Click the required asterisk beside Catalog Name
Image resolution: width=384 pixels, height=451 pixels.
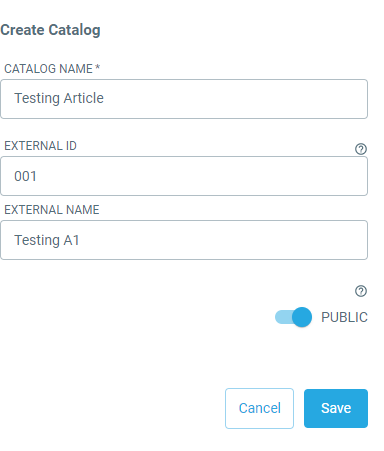click(97, 68)
